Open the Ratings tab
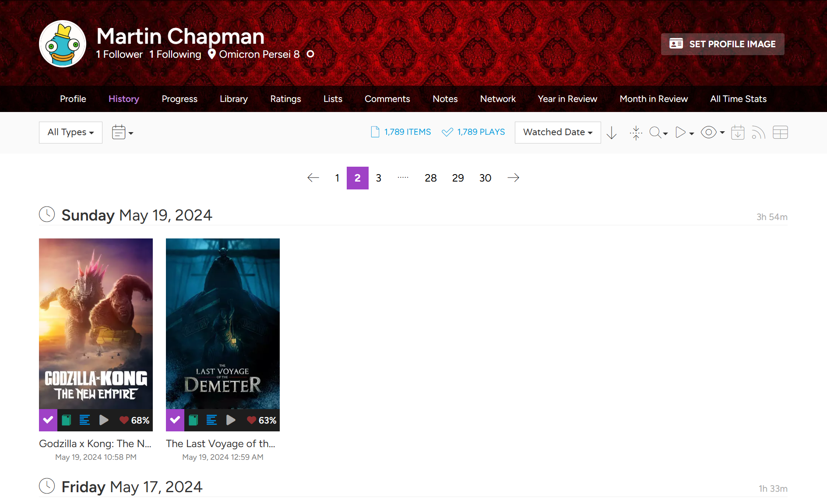The image size is (827, 504). (285, 99)
